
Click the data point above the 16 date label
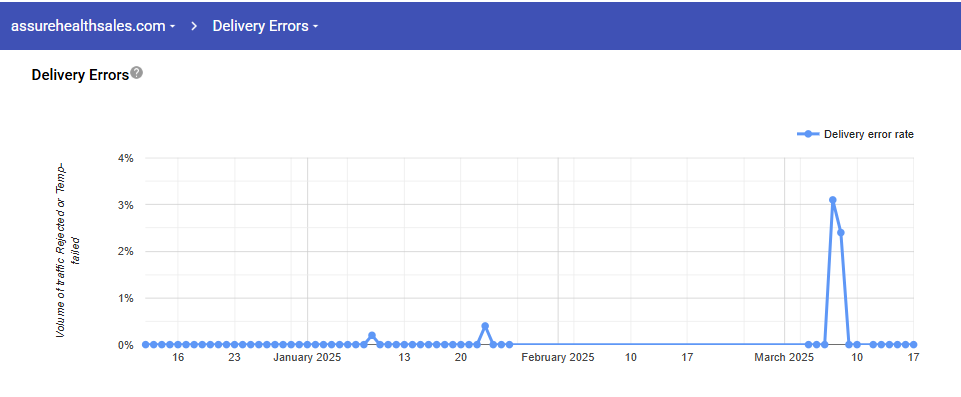[x=178, y=345]
